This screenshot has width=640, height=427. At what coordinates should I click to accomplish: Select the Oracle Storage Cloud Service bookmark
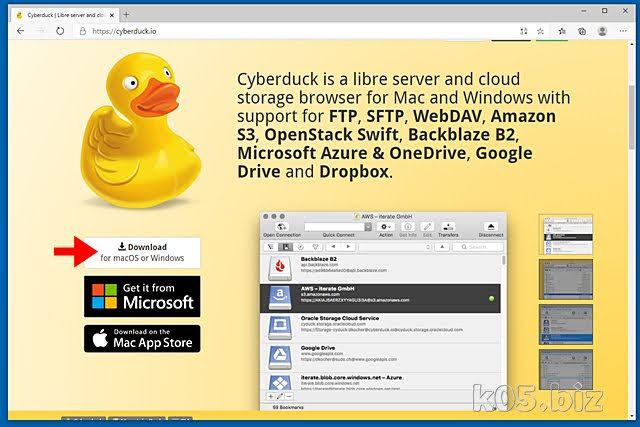[380, 328]
